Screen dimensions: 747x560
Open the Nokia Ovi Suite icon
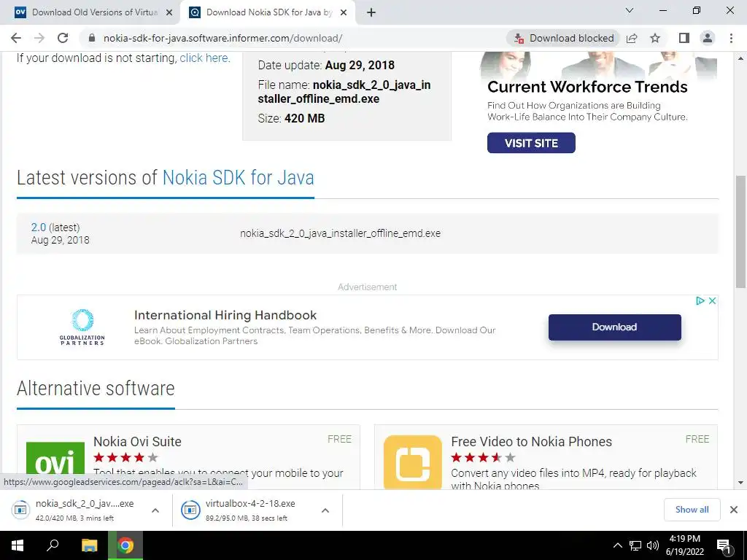pos(55,459)
